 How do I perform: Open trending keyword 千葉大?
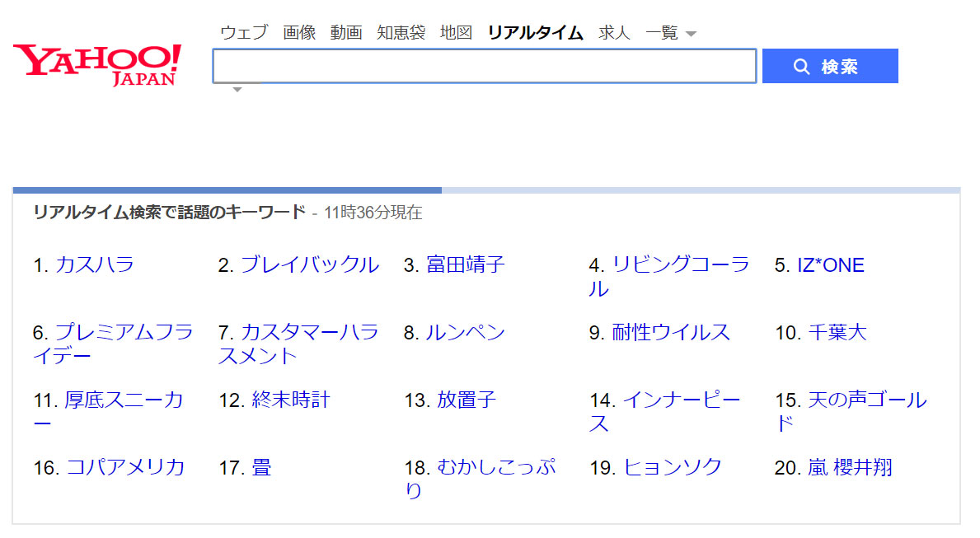[837, 332]
